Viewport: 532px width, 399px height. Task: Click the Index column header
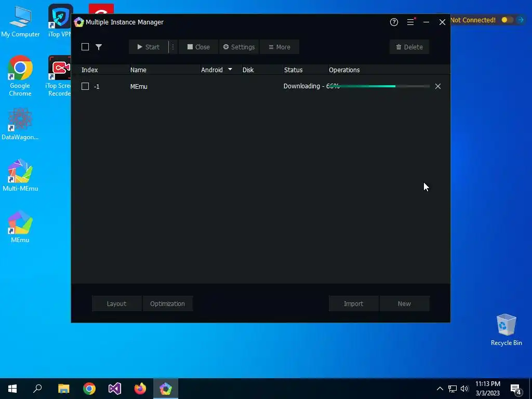tap(89, 70)
